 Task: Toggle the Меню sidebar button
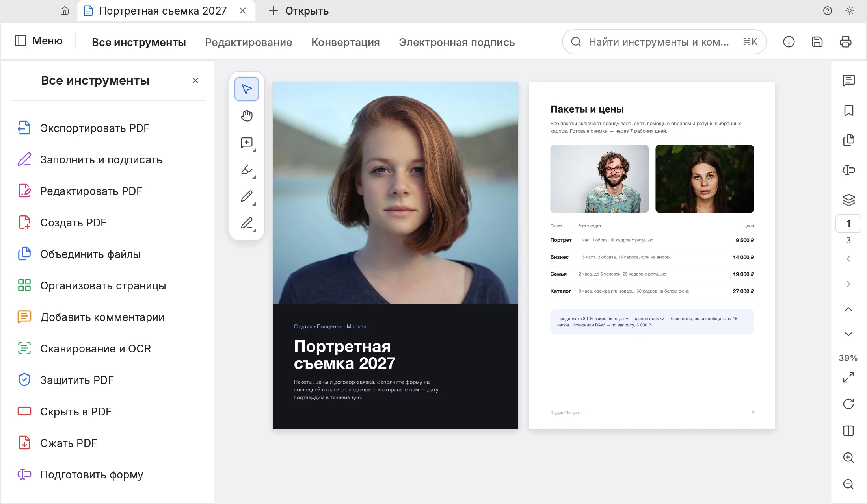click(39, 41)
